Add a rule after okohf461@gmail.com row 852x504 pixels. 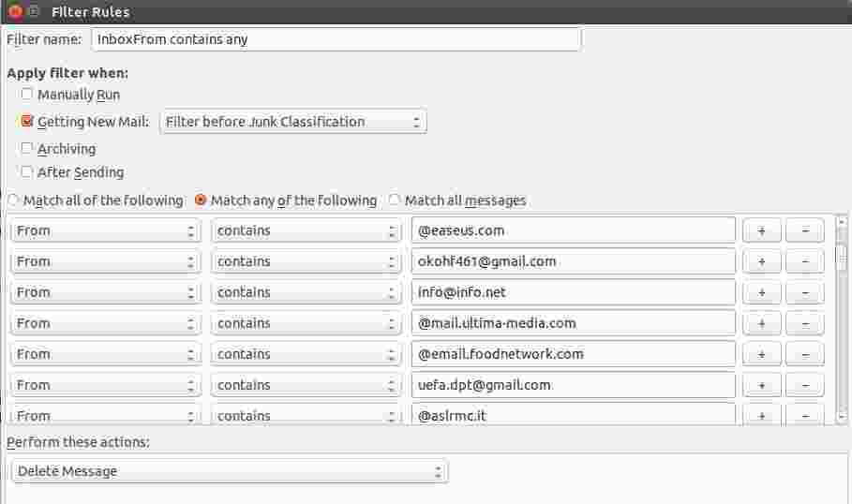pyautogui.click(x=761, y=261)
